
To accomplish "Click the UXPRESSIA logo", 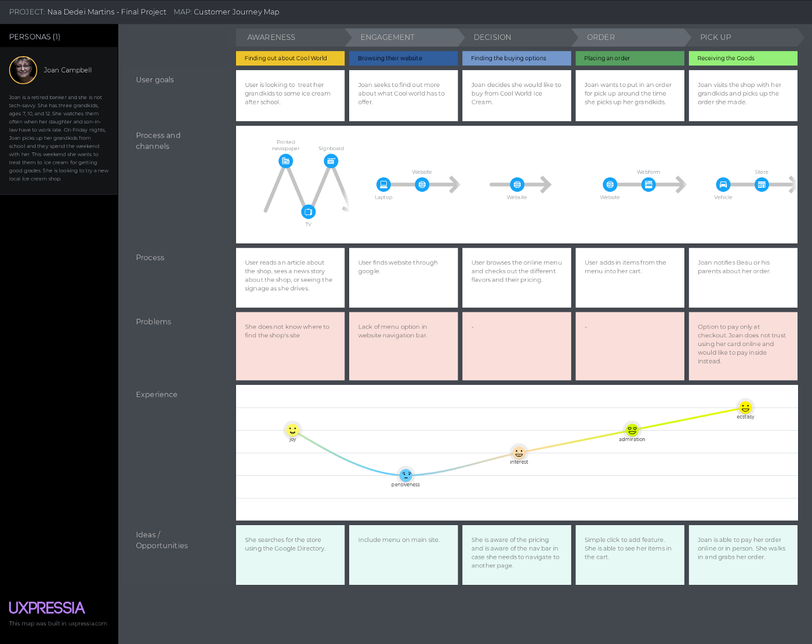I will [x=47, y=608].
